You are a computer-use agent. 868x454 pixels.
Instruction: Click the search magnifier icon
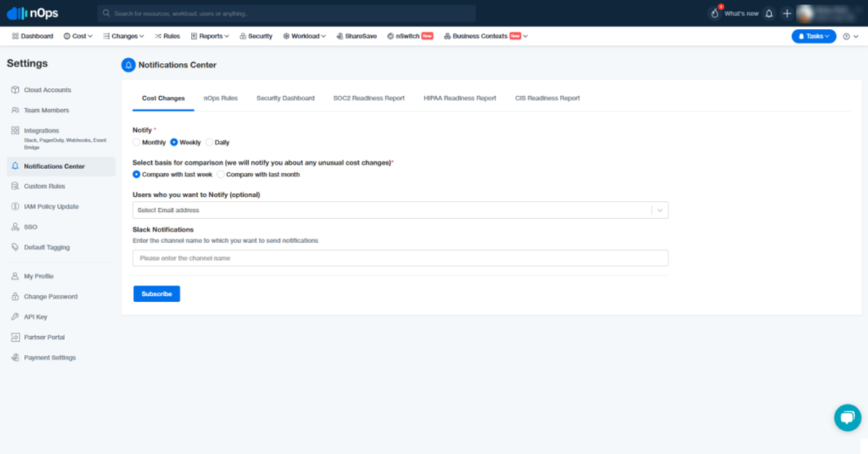pos(106,13)
